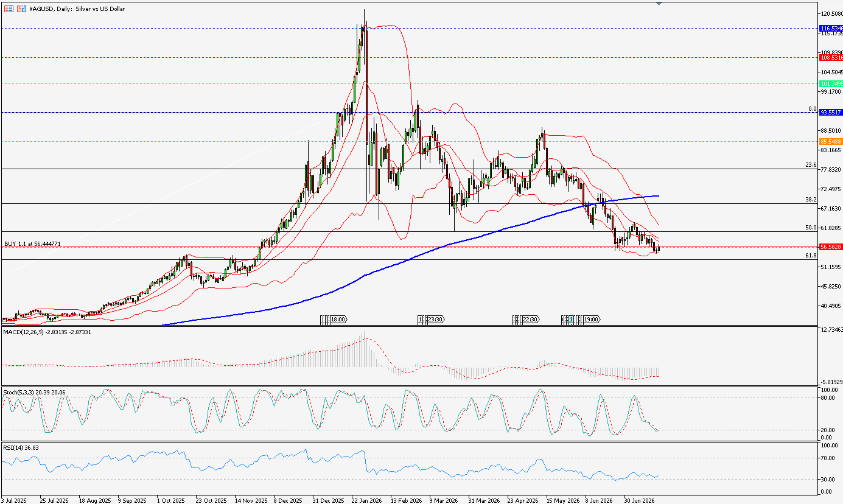
Task: Click the 67.1630 price scale value
Action: (x=831, y=208)
